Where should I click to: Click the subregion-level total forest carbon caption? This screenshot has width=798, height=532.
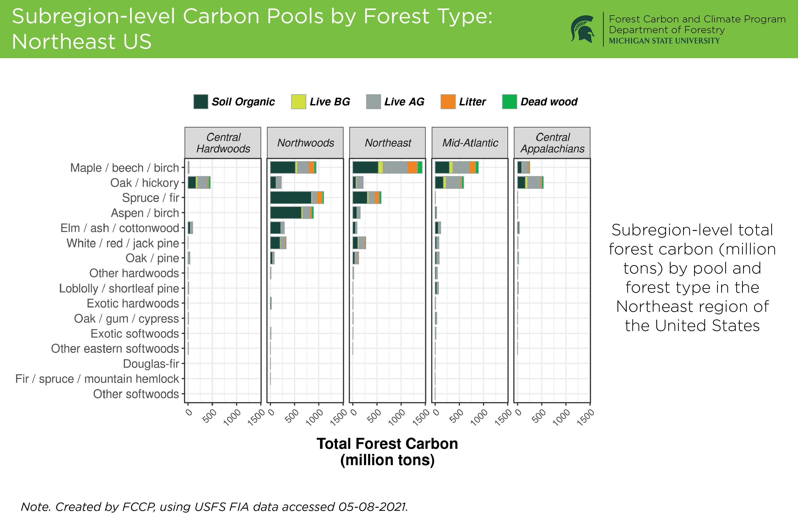pos(692,278)
